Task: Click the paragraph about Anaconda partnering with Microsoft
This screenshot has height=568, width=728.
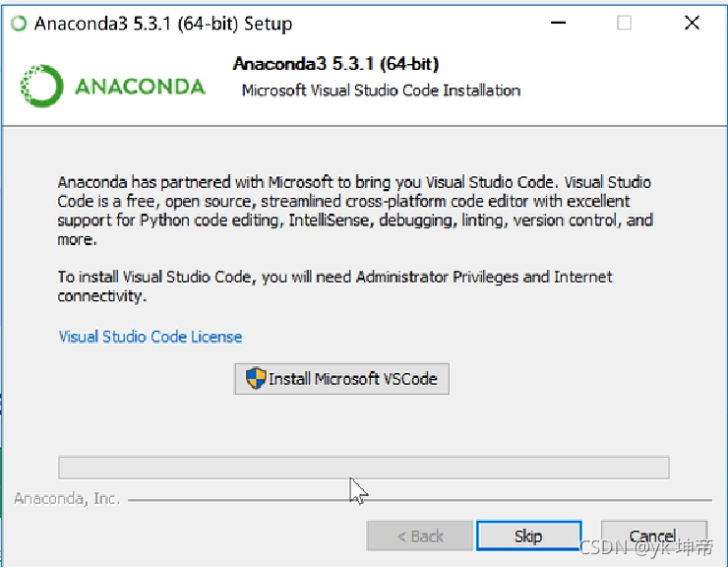Action: click(355, 211)
